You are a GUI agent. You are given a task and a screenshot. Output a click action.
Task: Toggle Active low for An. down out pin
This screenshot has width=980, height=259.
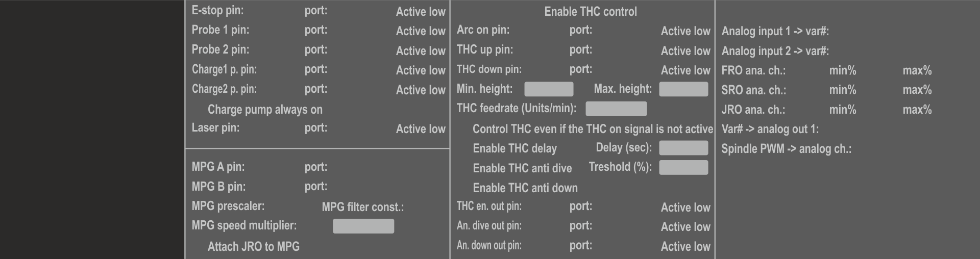(685, 247)
